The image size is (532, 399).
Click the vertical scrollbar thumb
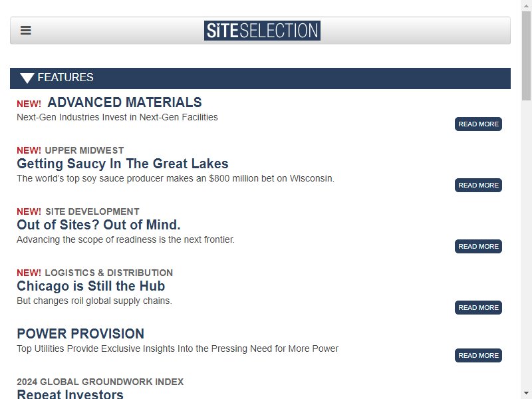tap(526, 56)
